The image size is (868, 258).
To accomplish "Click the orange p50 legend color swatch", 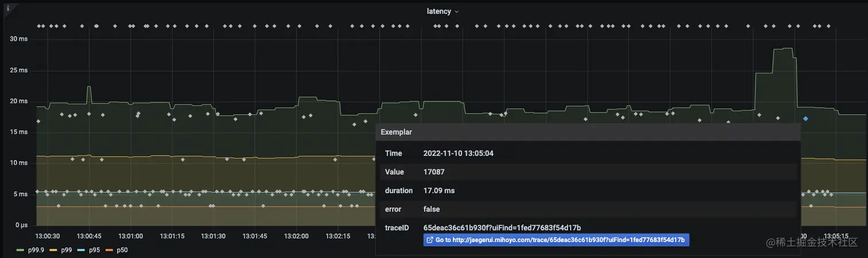I will (x=110, y=251).
